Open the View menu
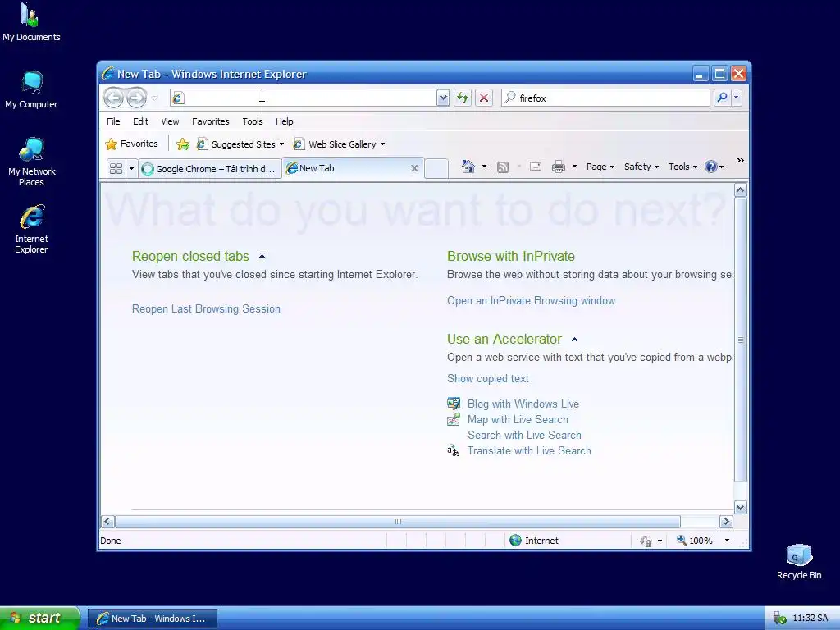 click(170, 121)
